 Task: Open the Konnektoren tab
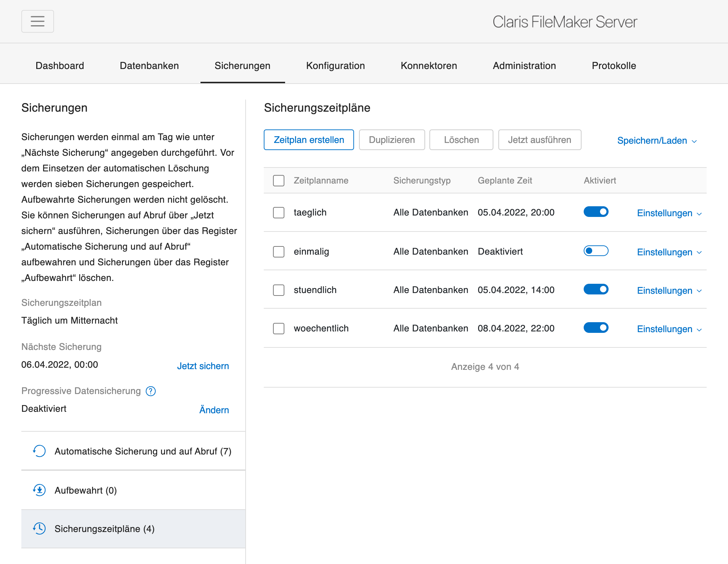pos(429,66)
